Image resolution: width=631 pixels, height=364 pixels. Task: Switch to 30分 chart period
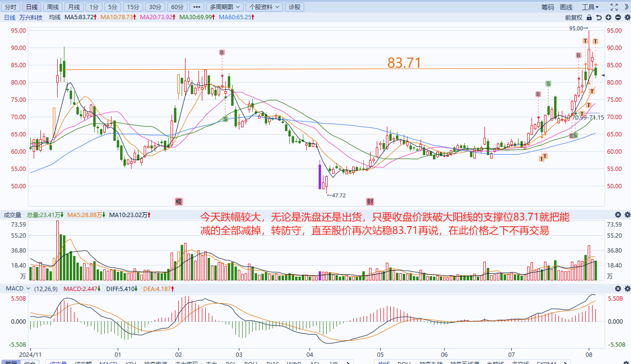click(155, 7)
